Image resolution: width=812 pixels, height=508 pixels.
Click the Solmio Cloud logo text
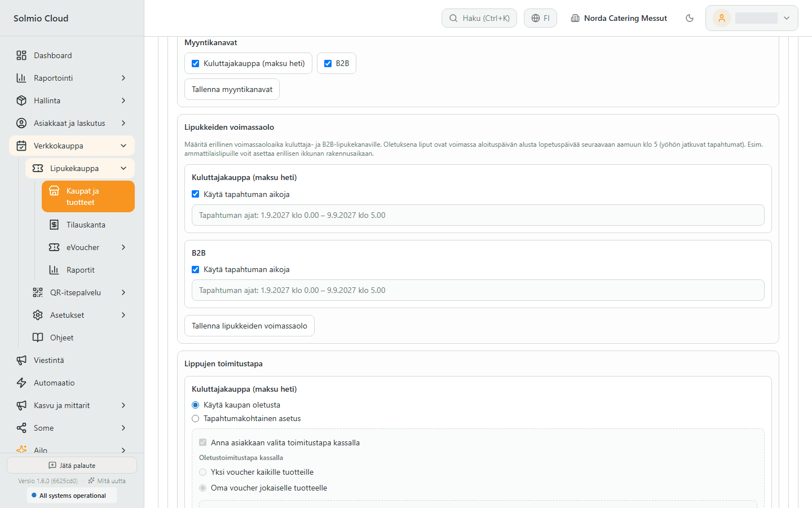tap(41, 18)
